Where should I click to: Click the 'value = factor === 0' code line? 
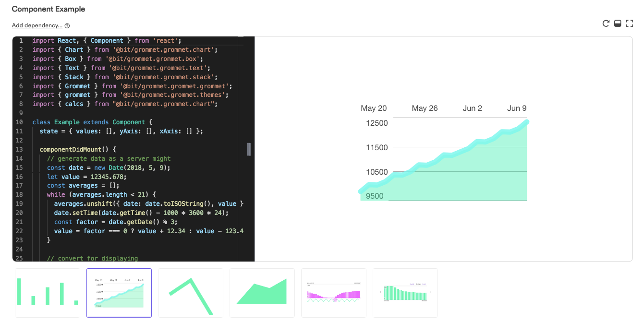(149, 231)
